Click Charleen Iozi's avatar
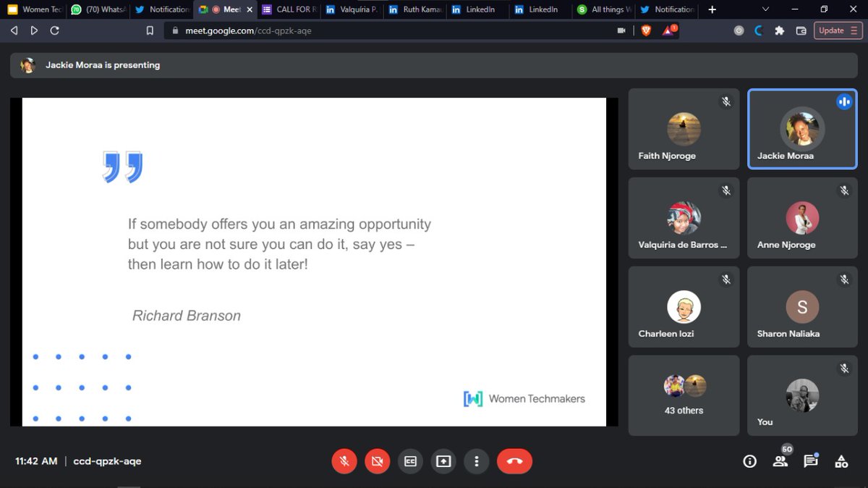This screenshot has height=488, width=868. 684,306
